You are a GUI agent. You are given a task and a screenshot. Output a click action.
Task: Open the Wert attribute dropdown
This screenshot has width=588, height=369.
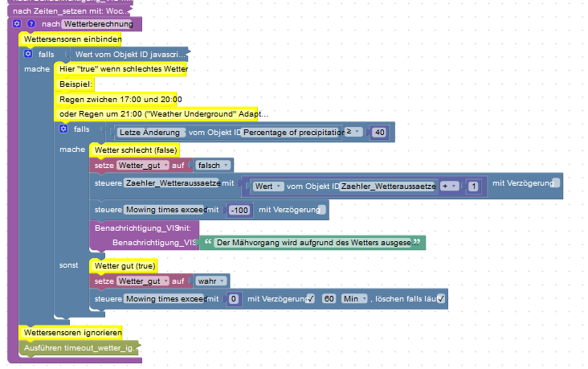(x=268, y=187)
